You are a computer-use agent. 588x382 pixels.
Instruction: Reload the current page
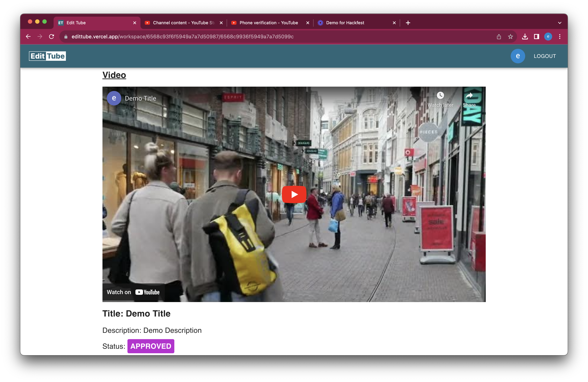[x=51, y=37]
